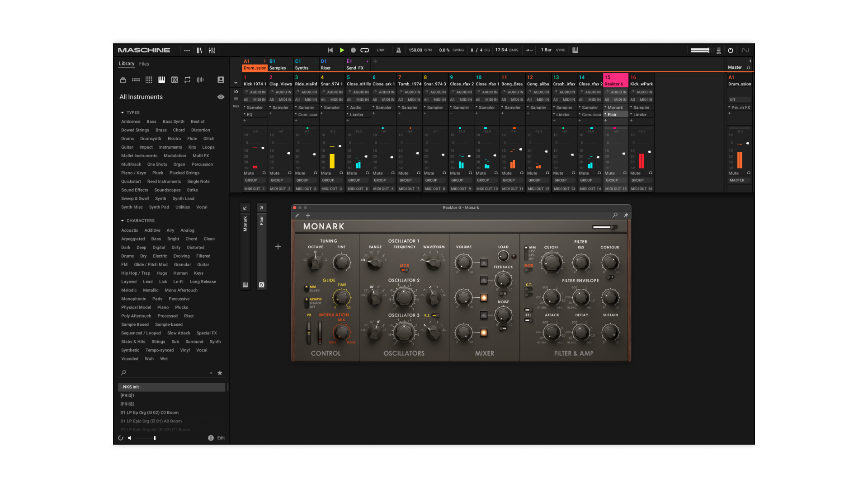
Task: Select the Effects FX browser filter
Action: tap(175, 80)
